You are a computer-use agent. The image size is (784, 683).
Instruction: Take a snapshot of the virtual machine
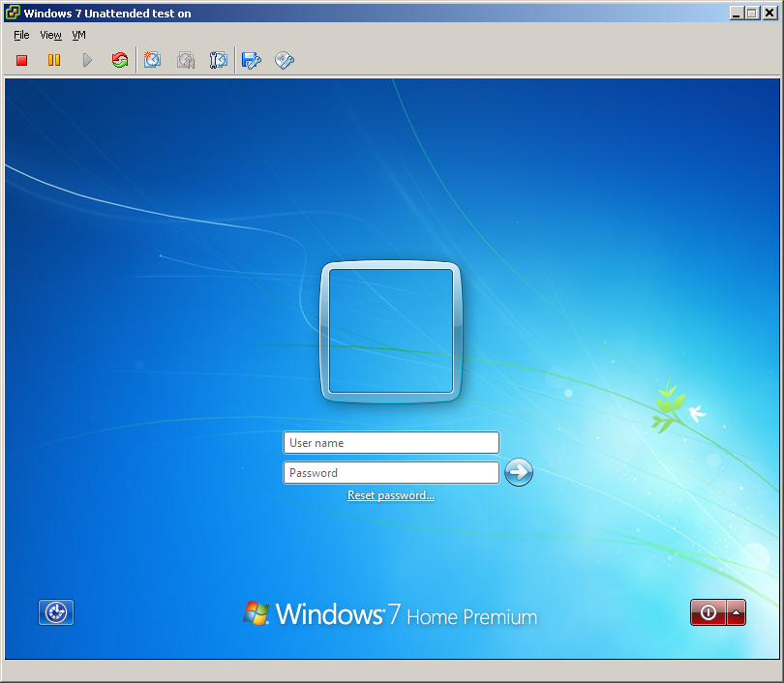click(153, 60)
